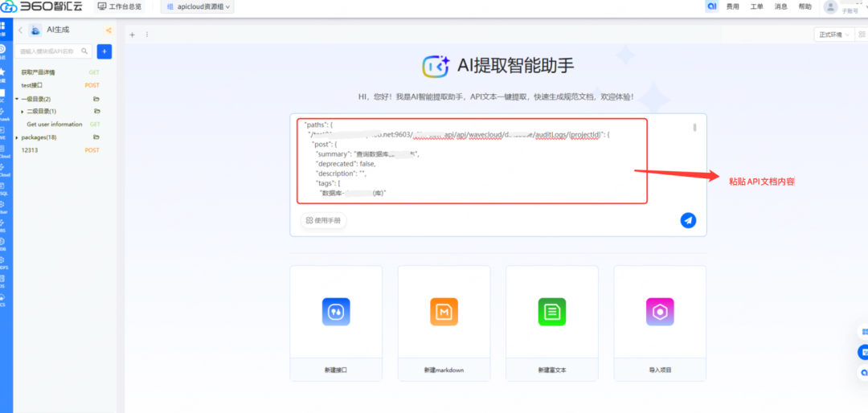The width and height of the screenshot is (868, 413).
Task: Click the orange markdown M icon
Action: click(444, 312)
